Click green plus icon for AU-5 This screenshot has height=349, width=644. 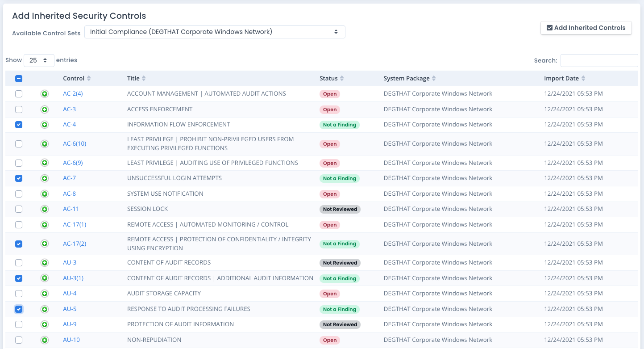(45, 309)
